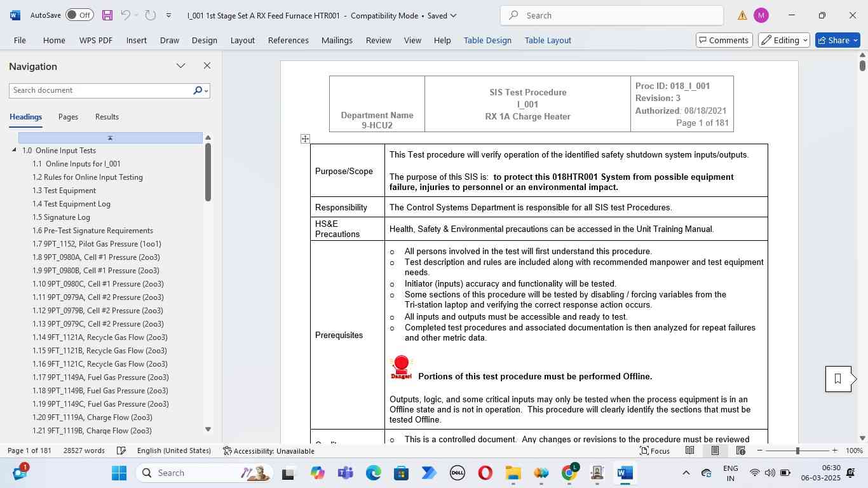Open the Editing mode dropdown
Image resolution: width=868 pixels, height=488 pixels.
pos(784,40)
